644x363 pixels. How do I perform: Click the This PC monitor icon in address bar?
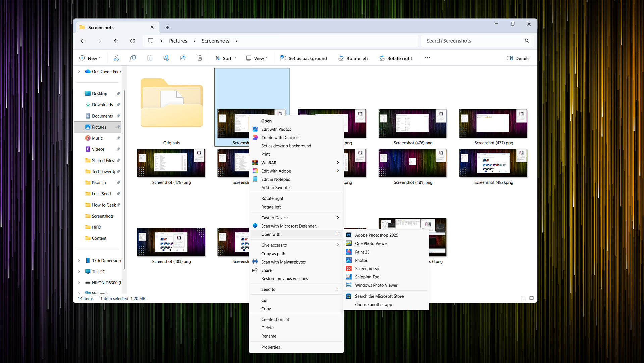[151, 41]
